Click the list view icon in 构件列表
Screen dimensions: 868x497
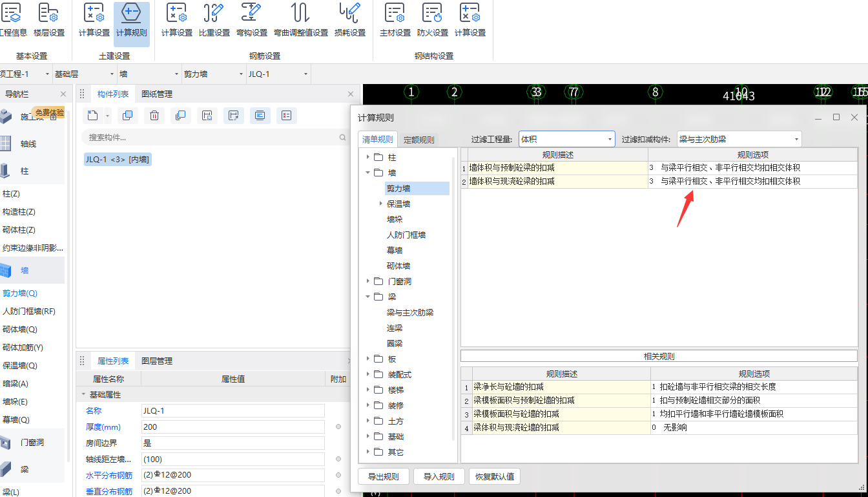pos(260,116)
